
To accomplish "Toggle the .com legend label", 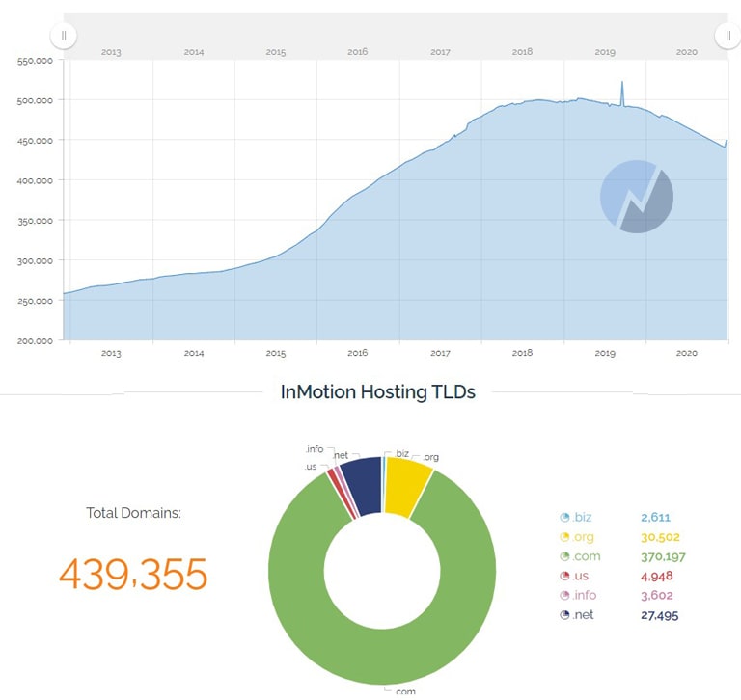I will point(587,556).
